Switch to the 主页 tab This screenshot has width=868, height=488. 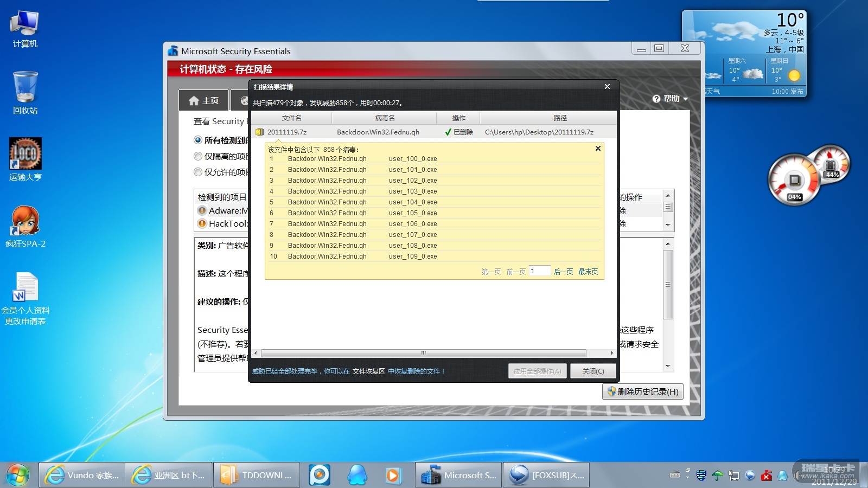204,101
